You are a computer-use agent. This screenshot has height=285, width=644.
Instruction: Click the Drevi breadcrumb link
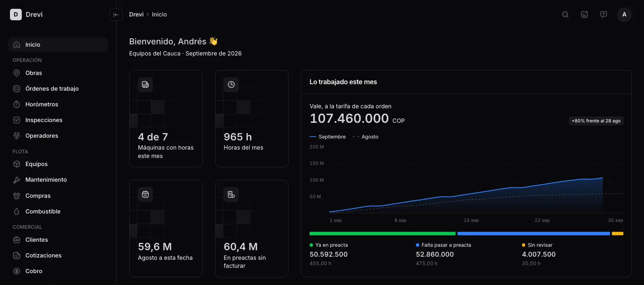tap(136, 15)
